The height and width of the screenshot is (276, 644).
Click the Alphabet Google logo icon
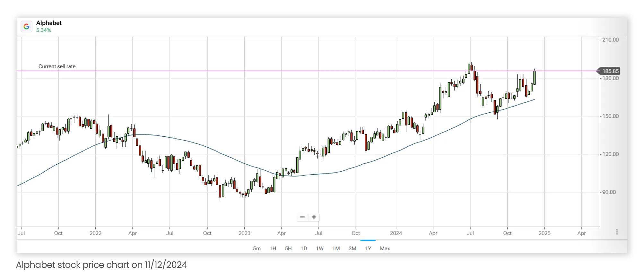coord(27,27)
